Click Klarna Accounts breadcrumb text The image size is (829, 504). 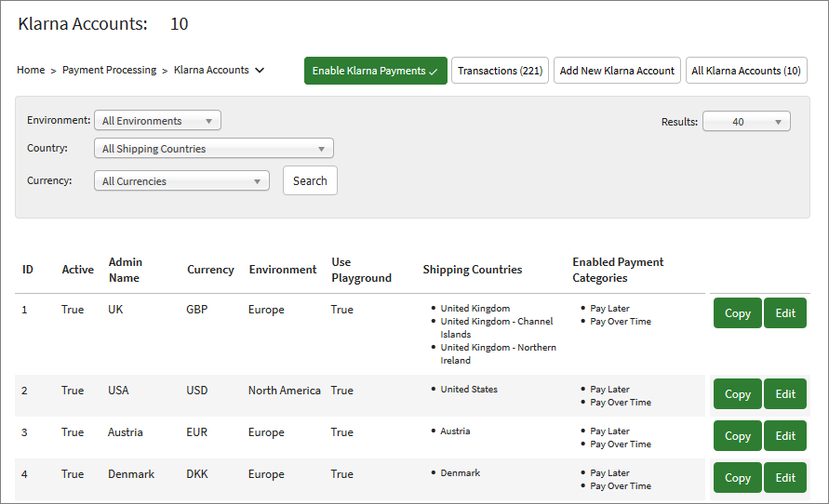pyautogui.click(x=211, y=70)
